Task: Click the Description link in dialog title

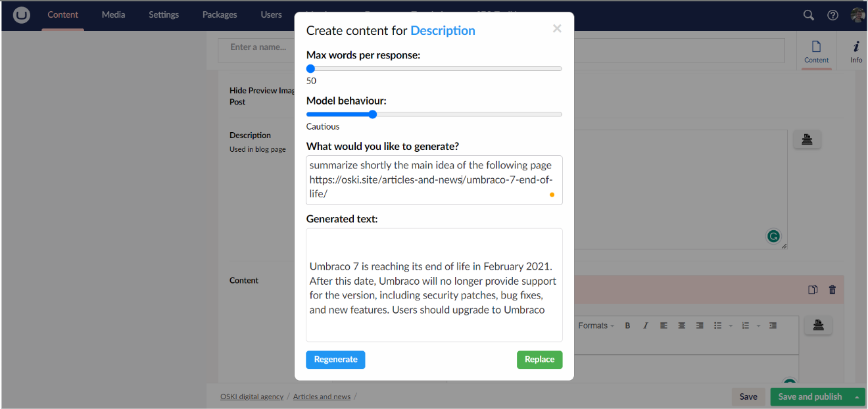Action: pos(443,31)
